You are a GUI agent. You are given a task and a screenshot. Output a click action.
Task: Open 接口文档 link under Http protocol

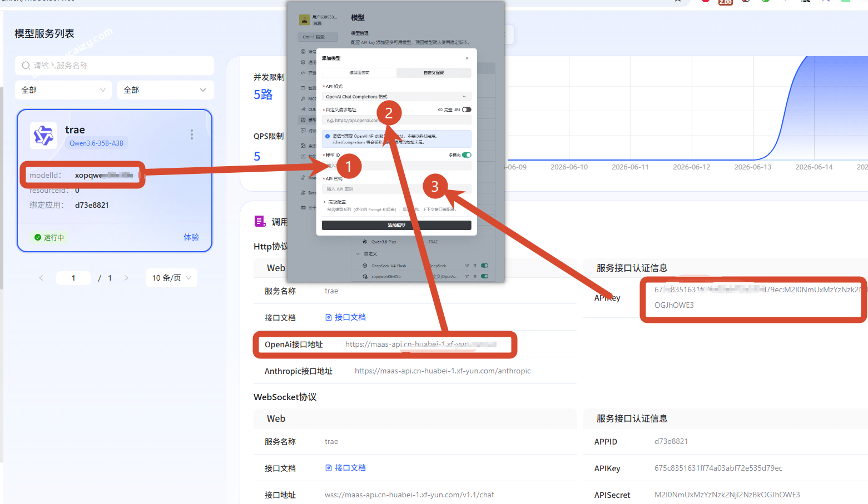[x=345, y=317]
